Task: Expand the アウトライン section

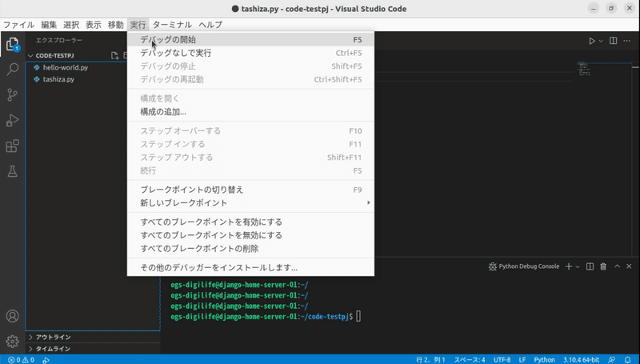Action: click(x=50, y=337)
